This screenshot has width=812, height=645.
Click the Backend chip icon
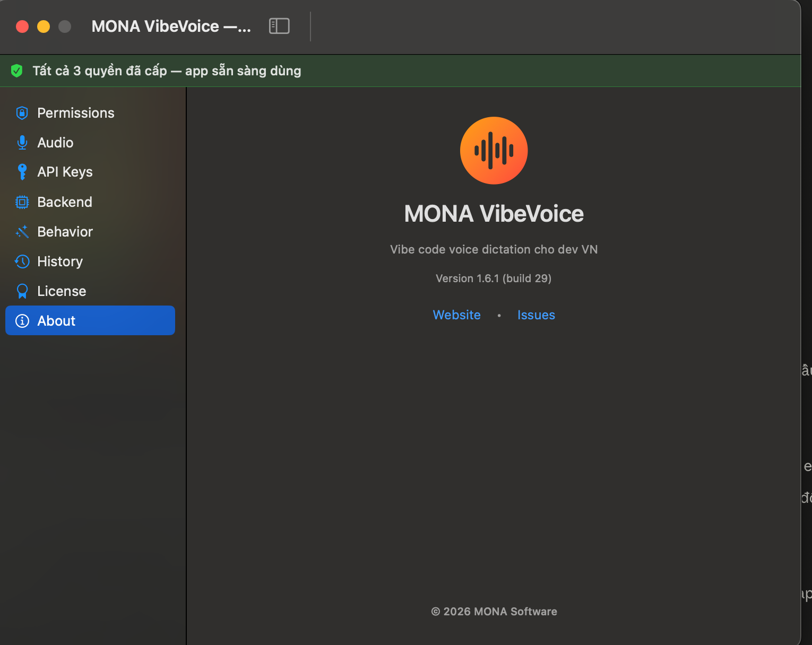pyautogui.click(x=22, y=202)
